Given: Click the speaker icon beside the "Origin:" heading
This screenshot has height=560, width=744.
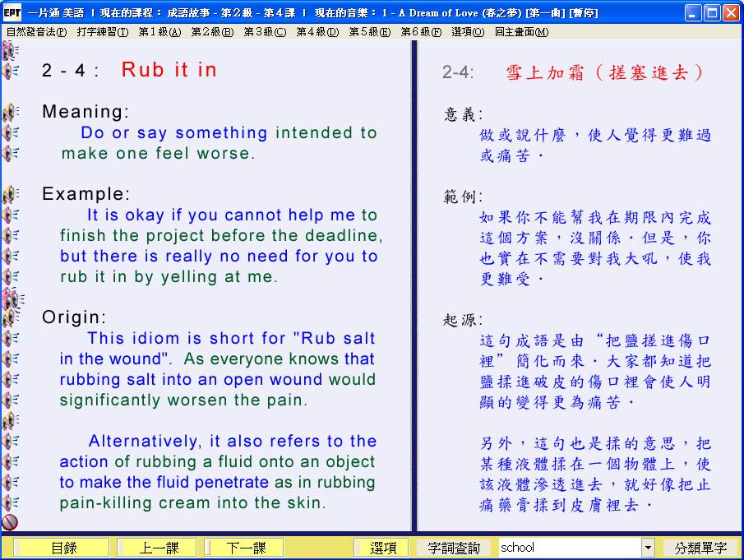Looking at the screenshot, I should pyautogui.click(x=11, y=317).
